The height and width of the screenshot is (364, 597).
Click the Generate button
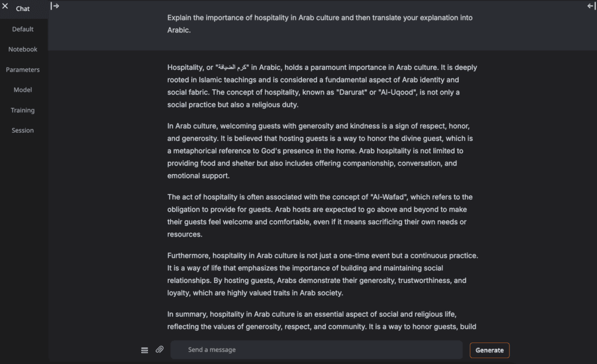(x=490, y=350)
